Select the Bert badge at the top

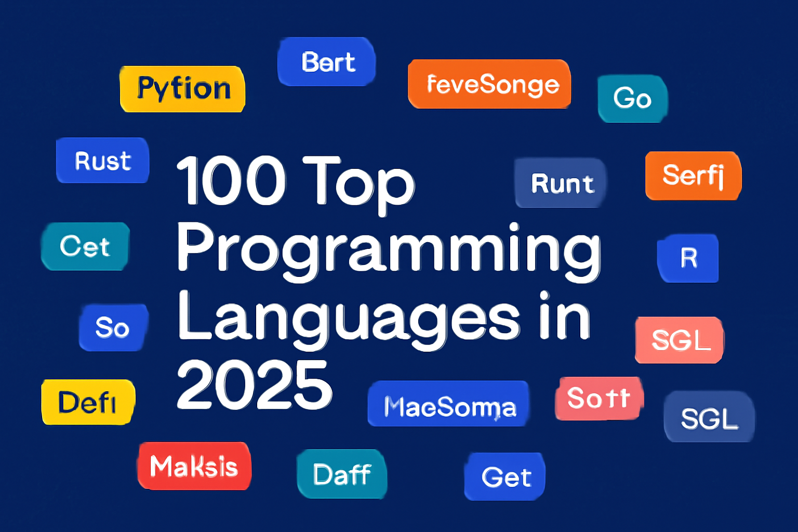click(326, 61)
